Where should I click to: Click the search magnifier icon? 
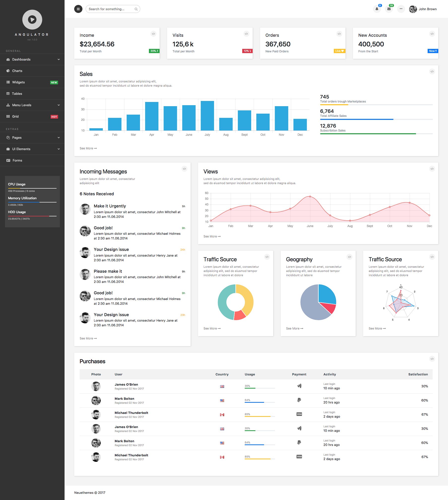(x=136, y=9)
